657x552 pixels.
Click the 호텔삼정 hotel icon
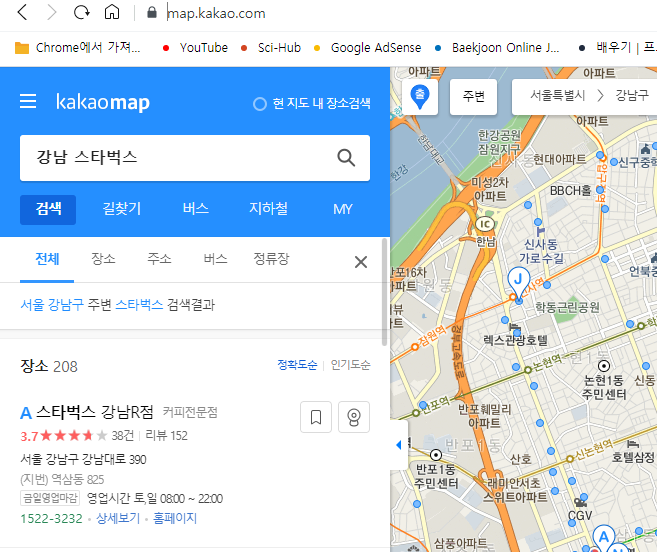click(x=633, y=444)
